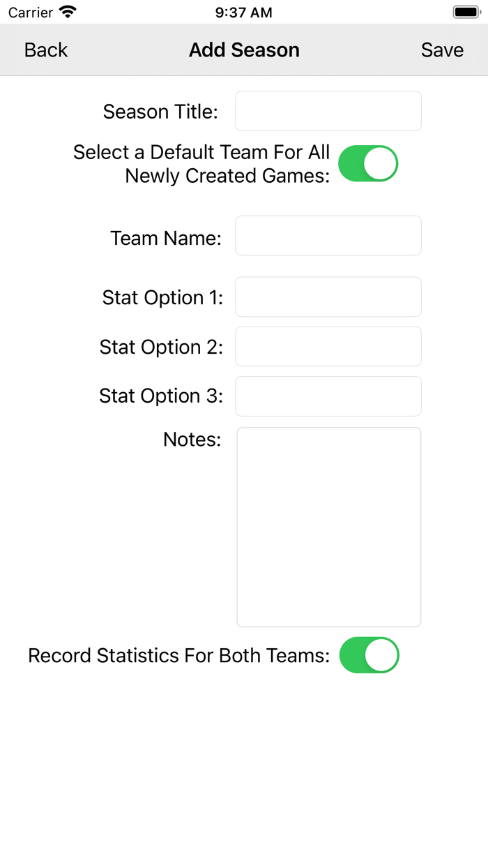The height and width of the screenshot is (868, 488).
Task: Disable Record Statistics For Both Teams
Action: click(369, 655)
